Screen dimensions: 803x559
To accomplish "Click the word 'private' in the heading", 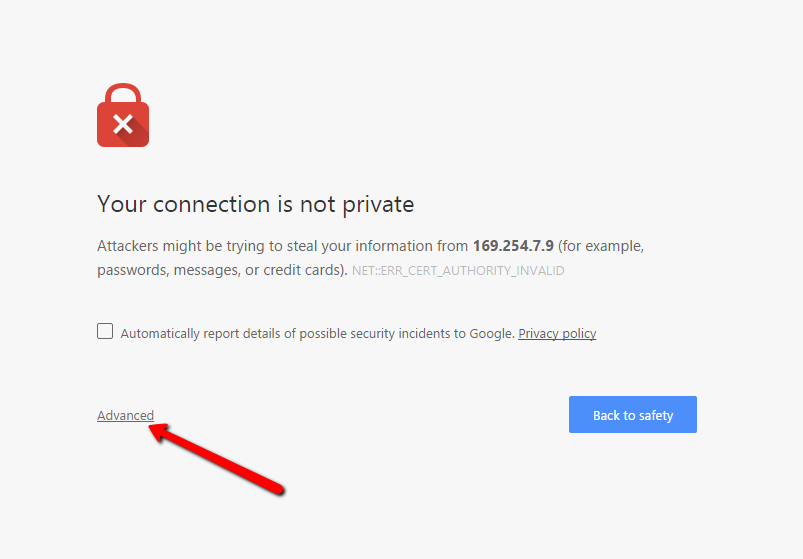I will point(376,204).
